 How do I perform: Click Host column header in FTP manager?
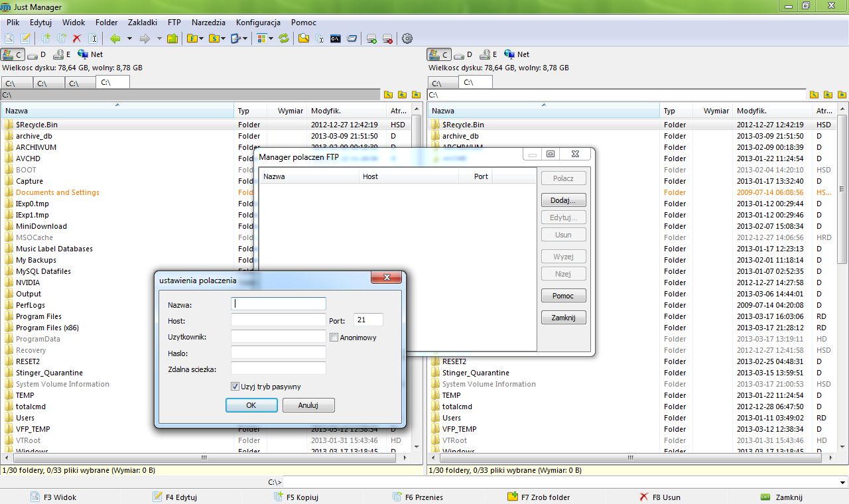point(409,176)
